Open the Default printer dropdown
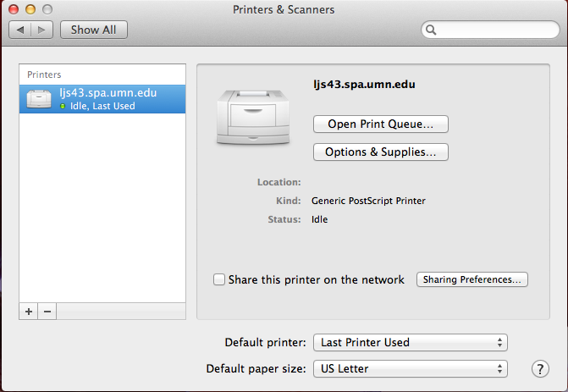The width and height of the screenshot is (568, 392). point(410,342)
